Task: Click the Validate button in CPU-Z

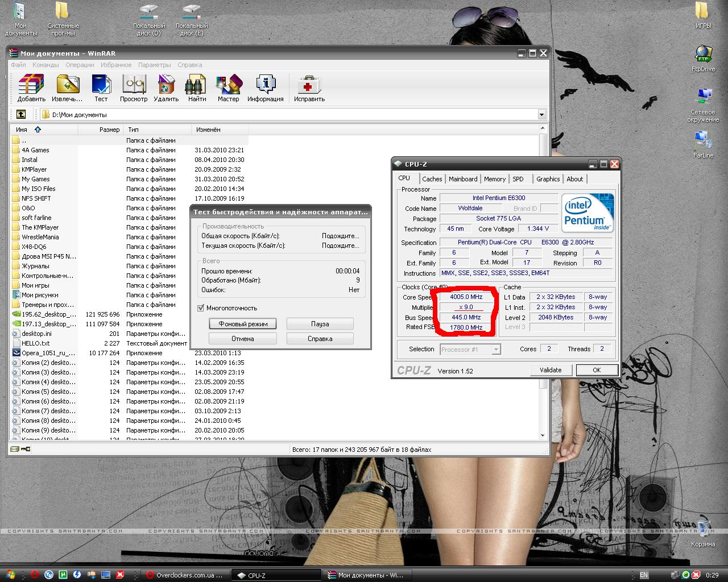Action: pos(551,370)
